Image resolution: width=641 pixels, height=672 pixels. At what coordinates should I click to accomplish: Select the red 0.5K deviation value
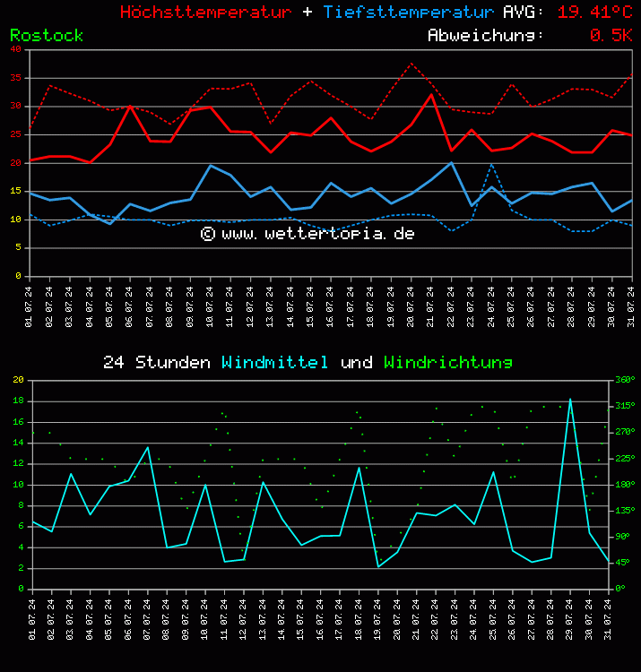[x=611, y=36]
